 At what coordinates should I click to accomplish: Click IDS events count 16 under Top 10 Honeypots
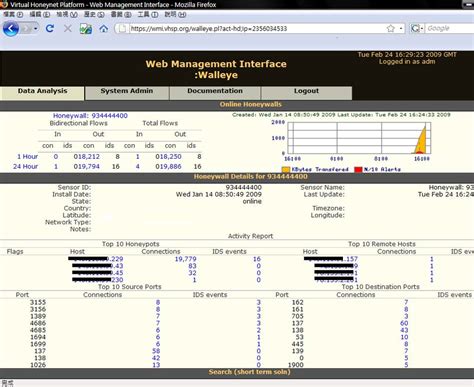coord(257,259)
